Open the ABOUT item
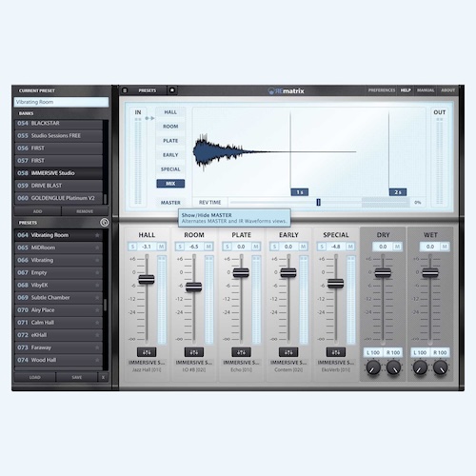 click(x=447, y=90)
